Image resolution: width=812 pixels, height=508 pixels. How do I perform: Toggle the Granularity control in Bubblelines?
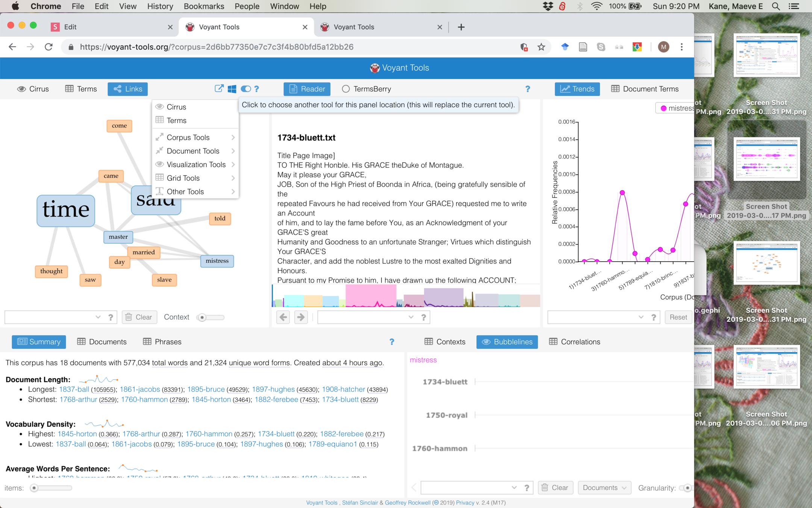click(x=686, y=488)
